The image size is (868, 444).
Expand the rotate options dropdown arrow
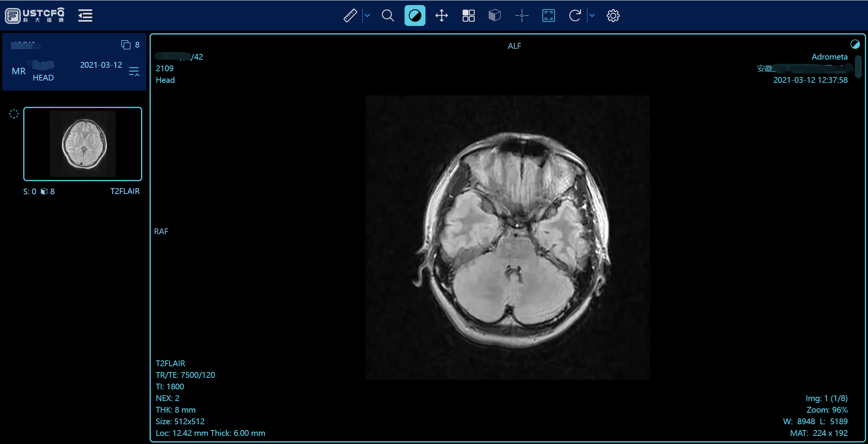[592, 15]
